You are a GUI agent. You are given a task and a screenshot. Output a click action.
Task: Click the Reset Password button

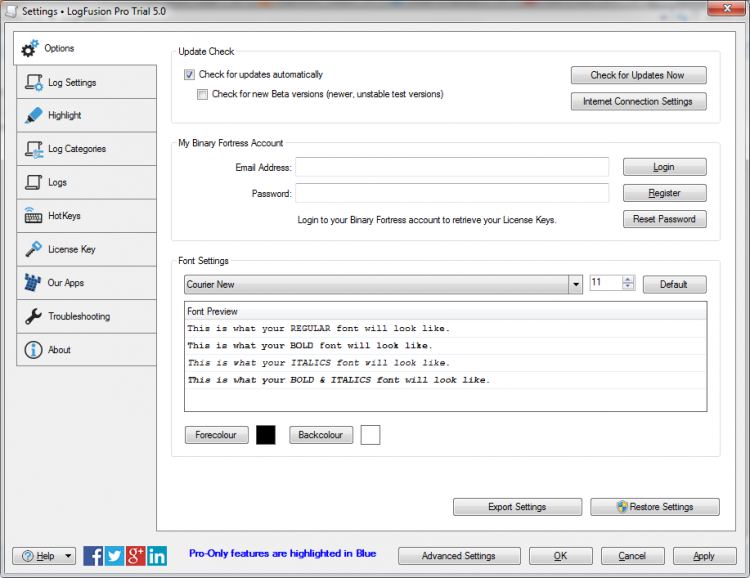[664, 219]
